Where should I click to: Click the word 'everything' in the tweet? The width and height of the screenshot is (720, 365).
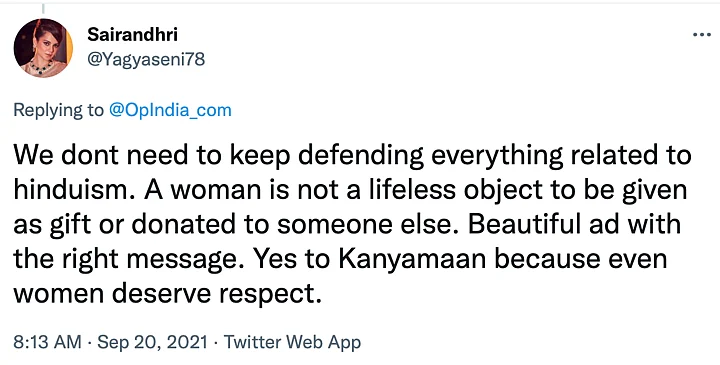[x=498, y=156]
